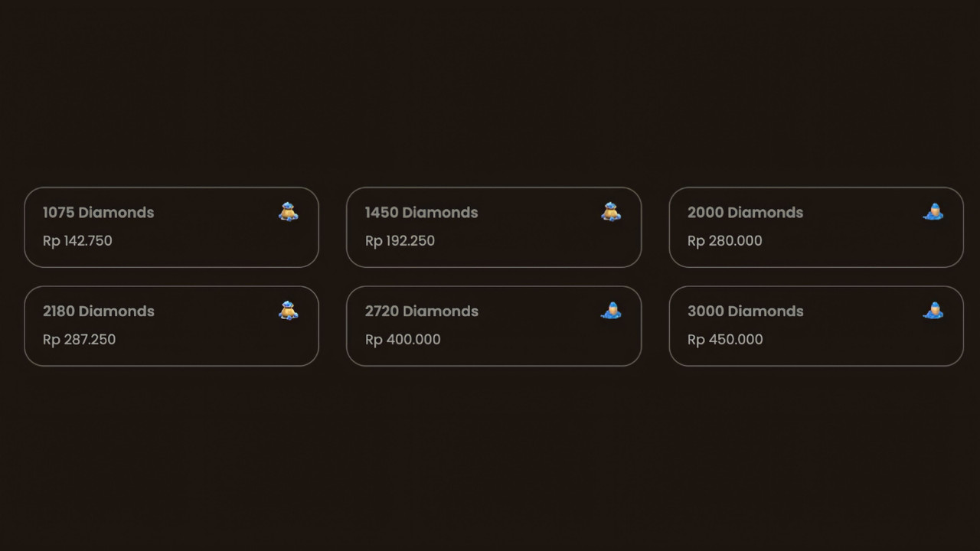Viewport: 980px width, 551px height.
Task: Select the Rp 450.000 price
Action: pos(725,340)
